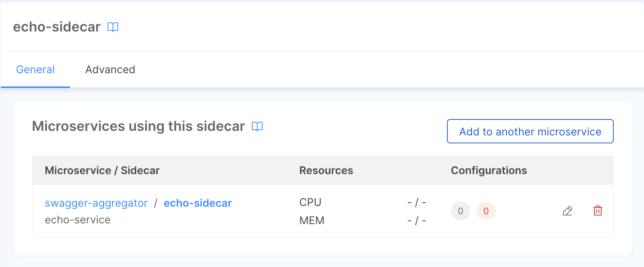Open documentation next to echo-sidecar title
The image size is (644, 267).
(113, 27)
